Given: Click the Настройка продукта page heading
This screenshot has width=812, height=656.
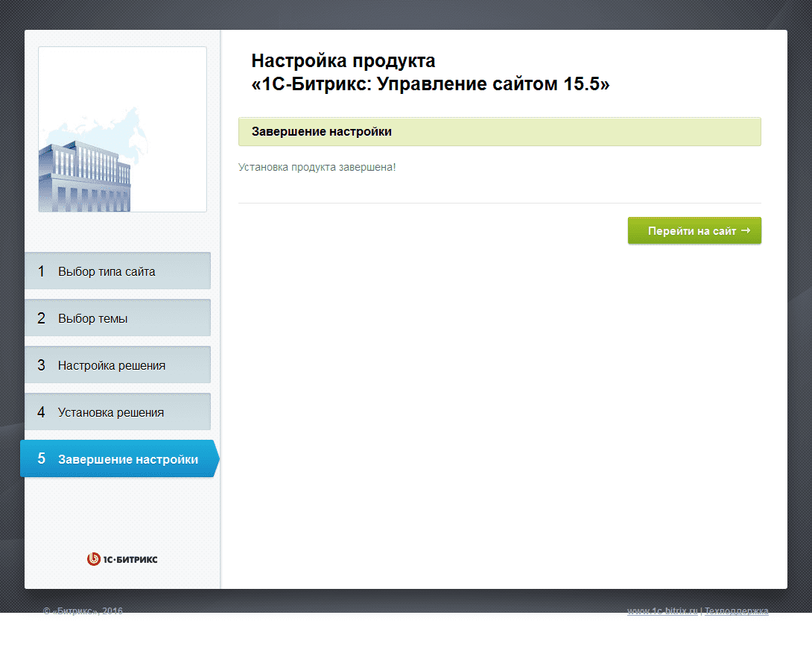Looking at the screenshot, I should [x=343, y=60].
